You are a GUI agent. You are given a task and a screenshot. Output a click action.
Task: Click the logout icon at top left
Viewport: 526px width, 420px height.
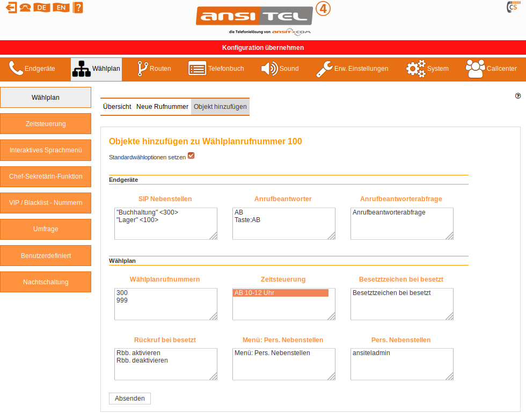click(11, 8)
